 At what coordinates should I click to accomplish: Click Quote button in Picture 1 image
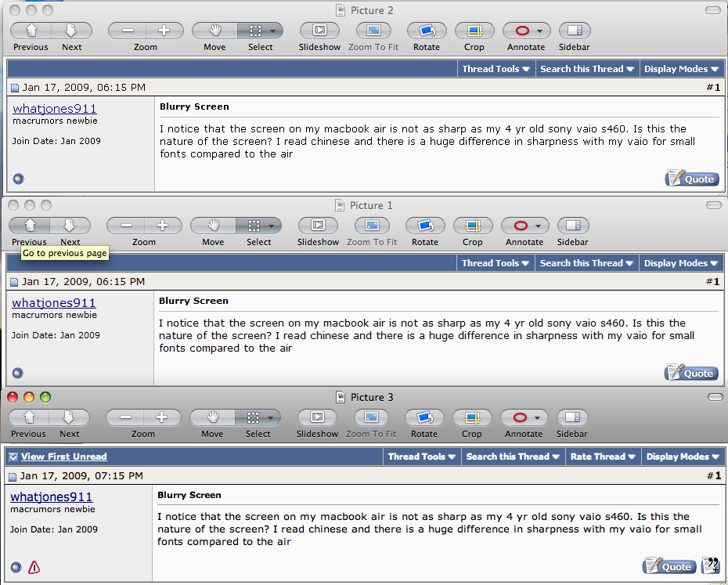pyautogui.click(x=691, y=373)
